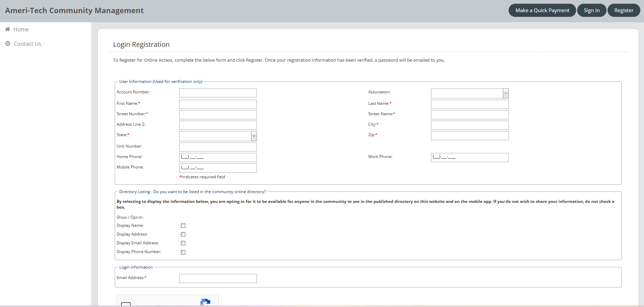644x307 pixels.
Task: Click the Sign In button
Action: tap(591, 10)
